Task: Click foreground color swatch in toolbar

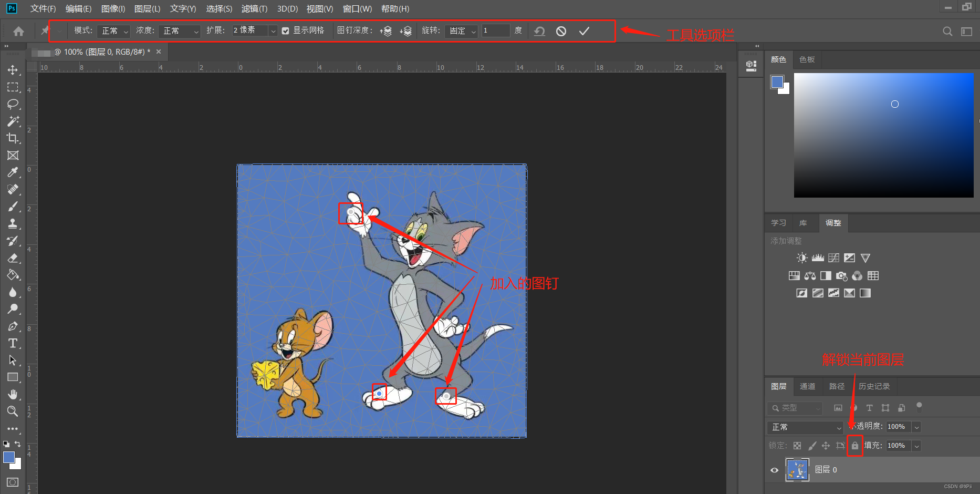Action: click(x=9, y=457)
